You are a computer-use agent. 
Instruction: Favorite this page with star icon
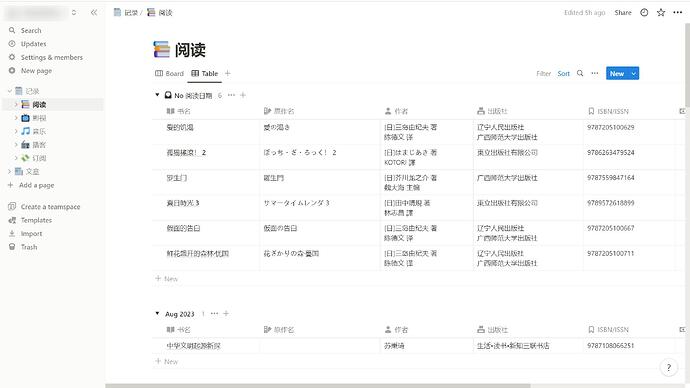point(661,13)
